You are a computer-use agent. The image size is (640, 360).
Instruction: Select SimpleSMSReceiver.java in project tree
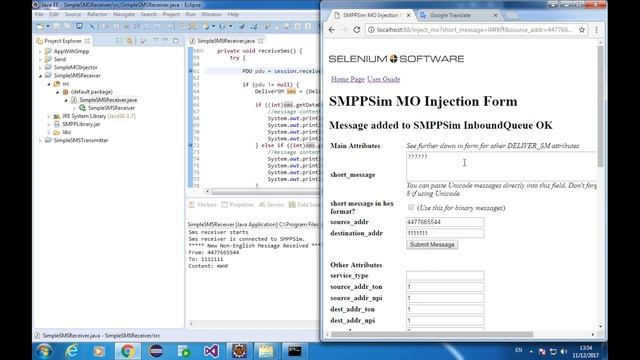click(108, 100)
